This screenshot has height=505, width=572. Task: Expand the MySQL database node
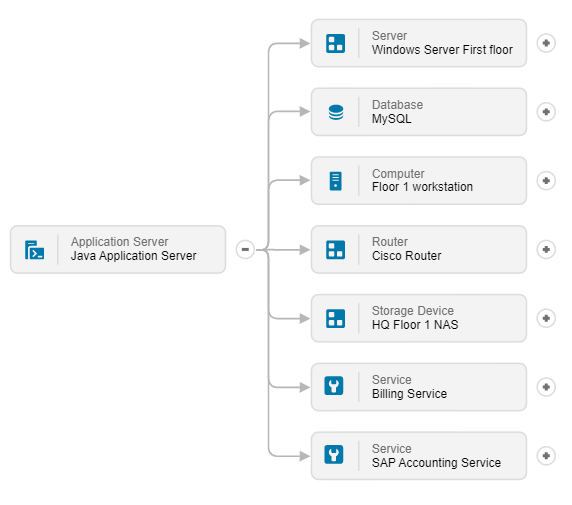(x=546, y=112)
